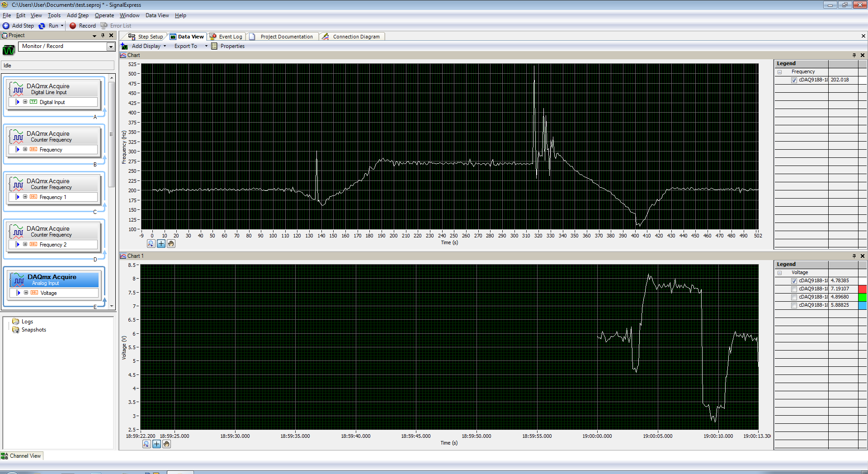Pin the Chart panel

click(854, 55)
